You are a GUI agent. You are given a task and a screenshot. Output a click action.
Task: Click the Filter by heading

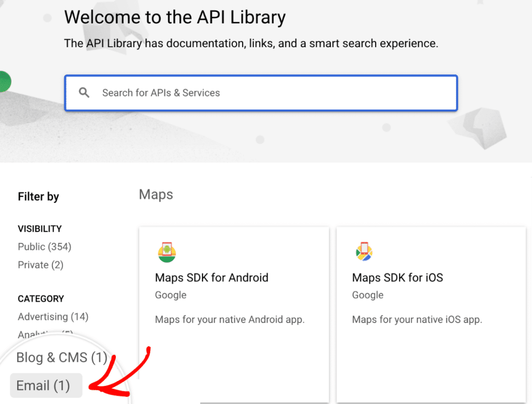coord(38,197)
